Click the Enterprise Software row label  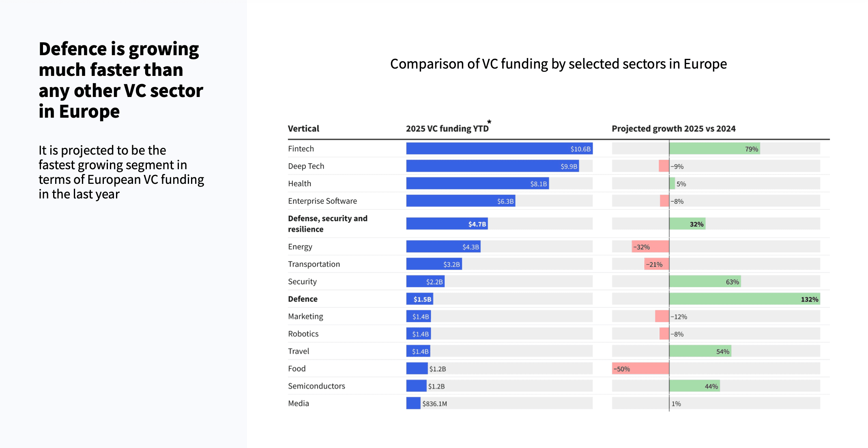tap(322, 201)
